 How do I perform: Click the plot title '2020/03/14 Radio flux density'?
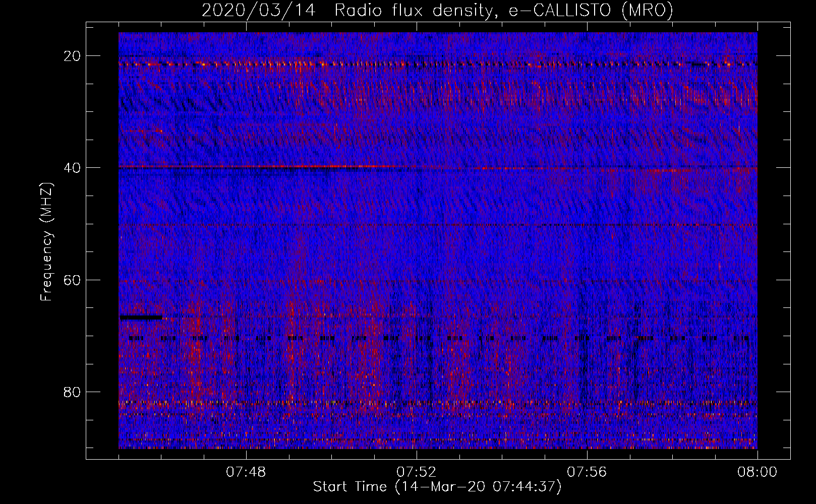(347, 11)
